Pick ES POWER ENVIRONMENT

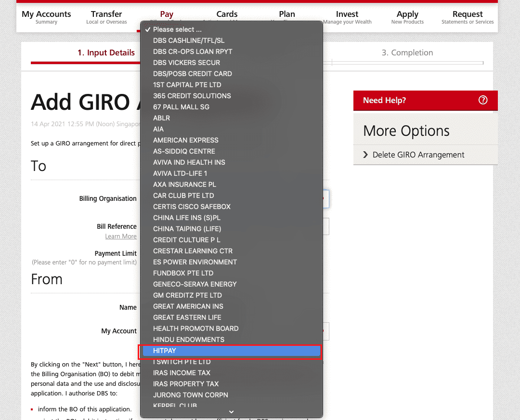232,262
